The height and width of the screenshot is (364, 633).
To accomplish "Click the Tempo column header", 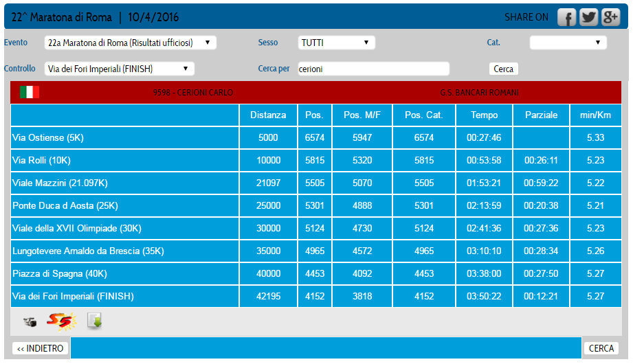I will [x=485, y=115].
